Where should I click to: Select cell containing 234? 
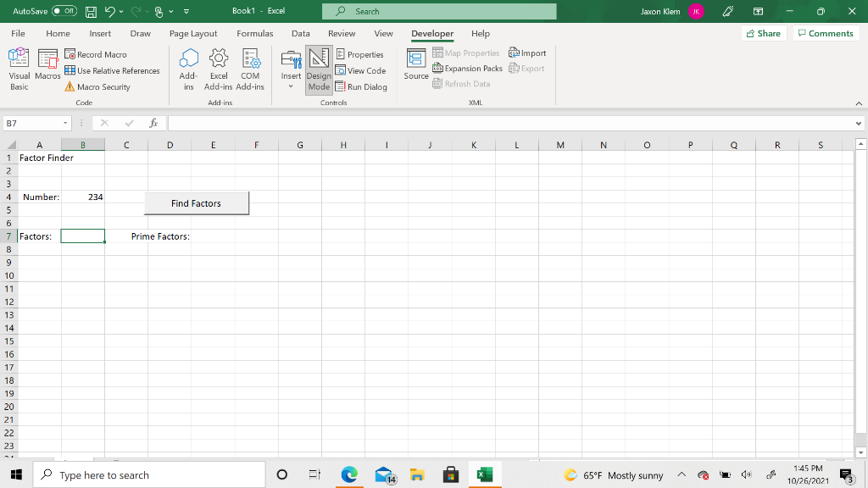tap(83, 197)
